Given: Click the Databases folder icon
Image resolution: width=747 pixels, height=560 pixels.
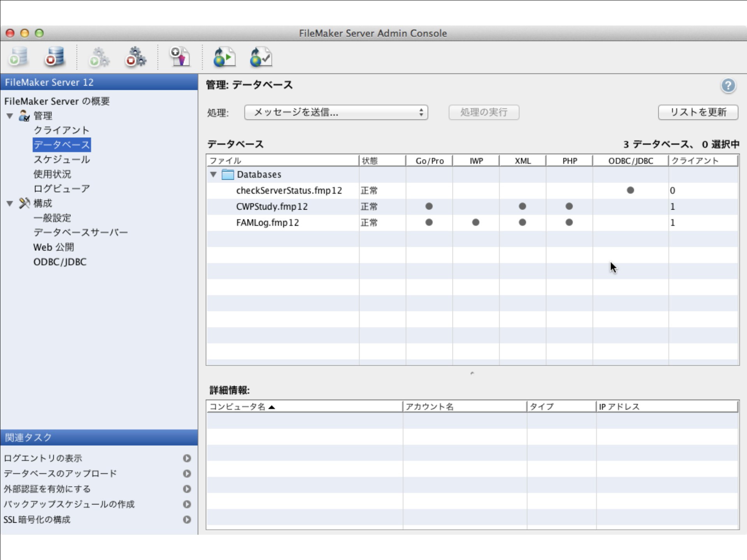Looking at the screenshot, I should [x=228, y=174].
